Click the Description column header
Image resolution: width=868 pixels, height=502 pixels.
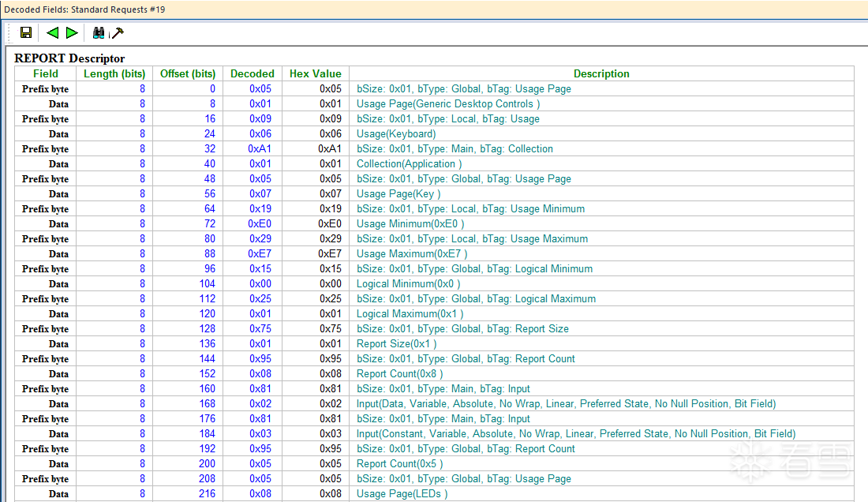click(x=601, y=73)
